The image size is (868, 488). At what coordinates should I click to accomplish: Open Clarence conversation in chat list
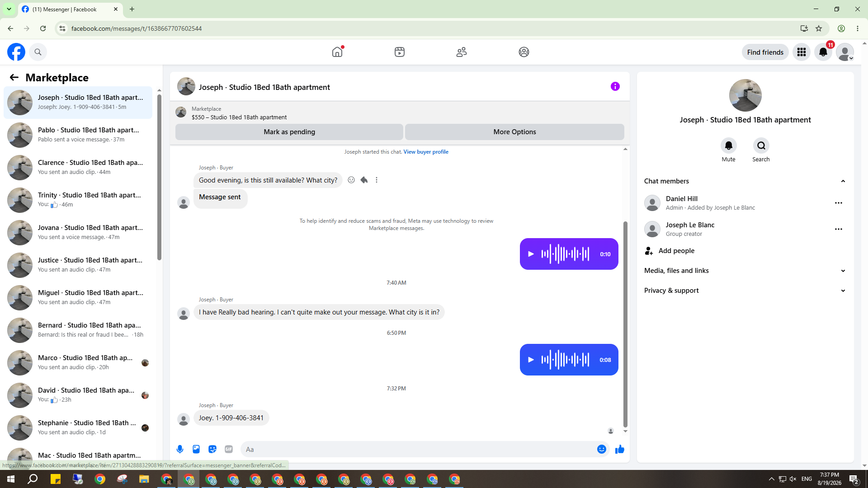[78, 168]
